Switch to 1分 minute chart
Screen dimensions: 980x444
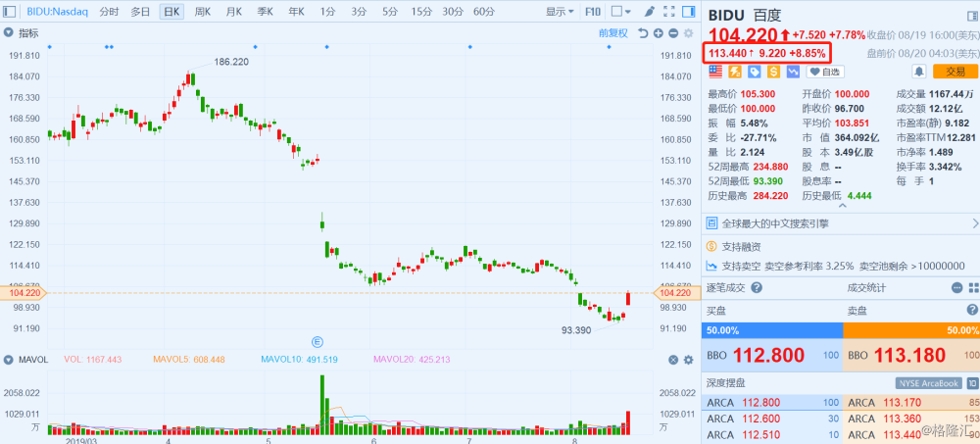coord(327,11)
